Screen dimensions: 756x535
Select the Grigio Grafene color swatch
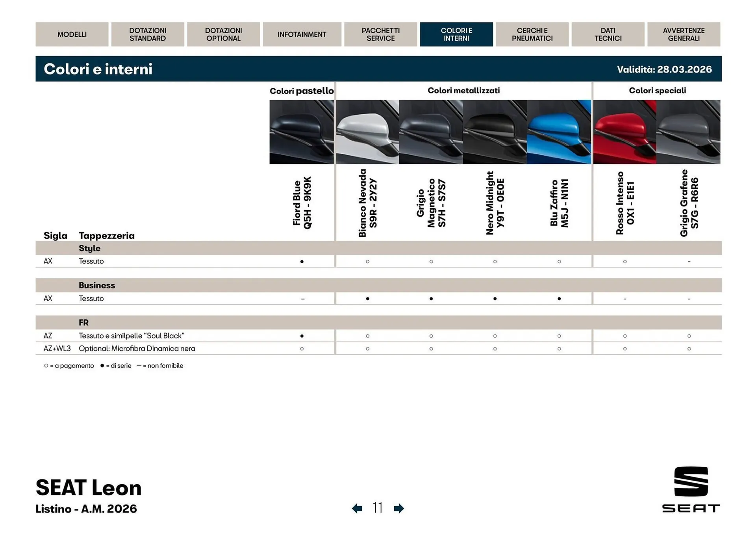click(688, 132)
